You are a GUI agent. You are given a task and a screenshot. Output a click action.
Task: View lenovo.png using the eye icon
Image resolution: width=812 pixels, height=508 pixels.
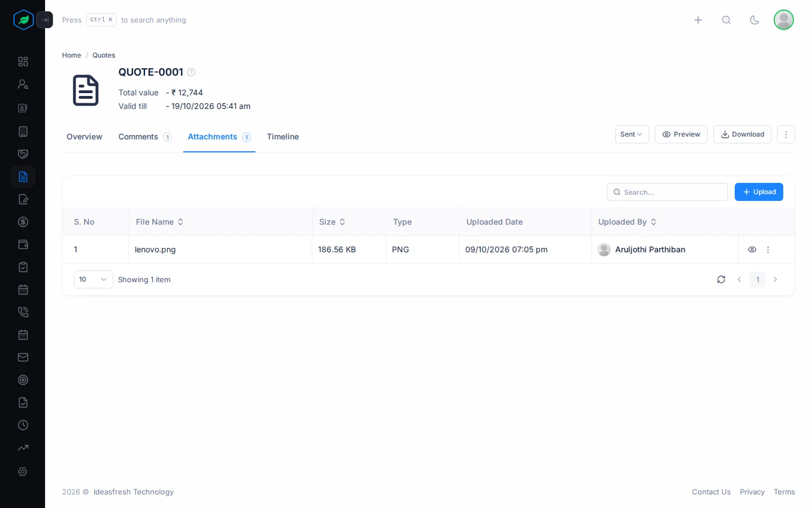pyautogui.click(x=752, y=249)
